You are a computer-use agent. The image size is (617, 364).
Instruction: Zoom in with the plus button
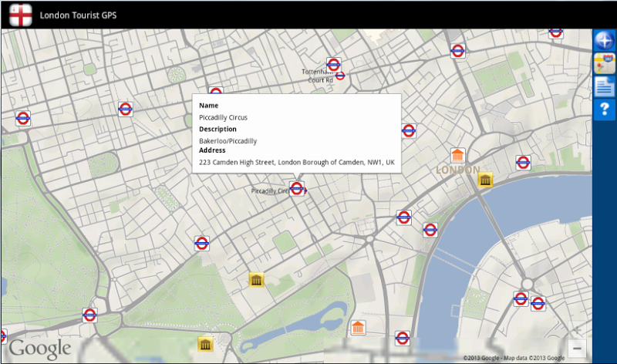coord(576,330)
